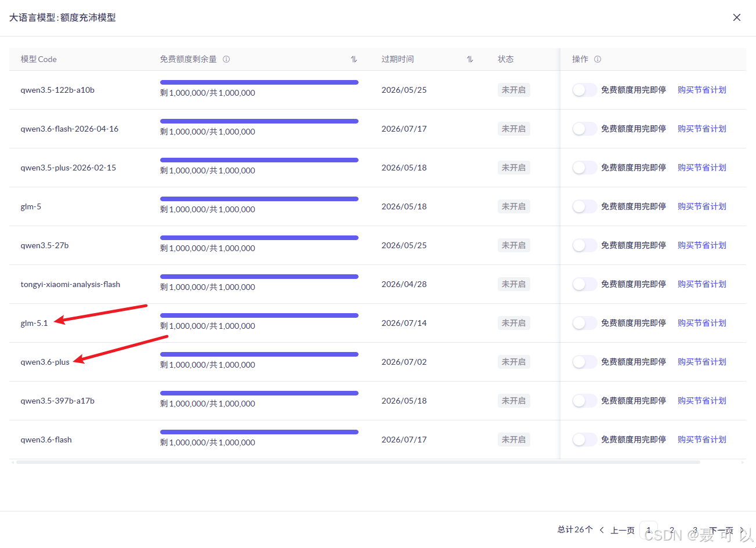Select page 1 in pagination
756x548 pixels.
(x=649, y=530)
